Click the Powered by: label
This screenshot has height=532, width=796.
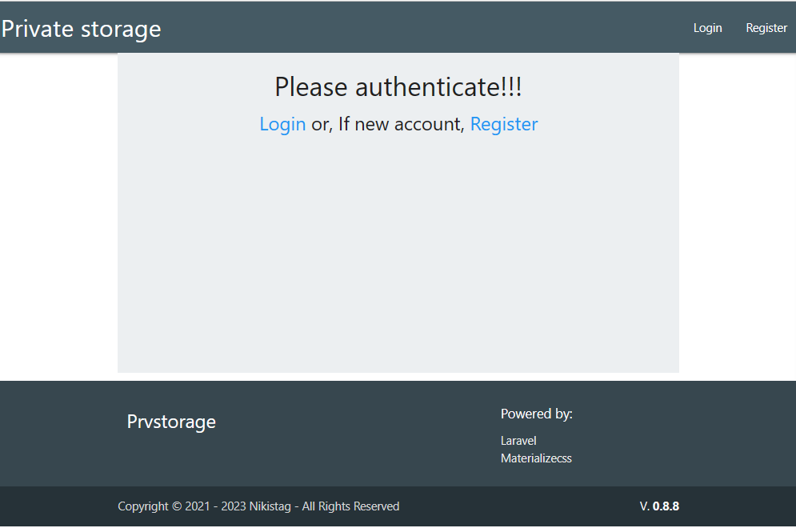click(536, 414)
